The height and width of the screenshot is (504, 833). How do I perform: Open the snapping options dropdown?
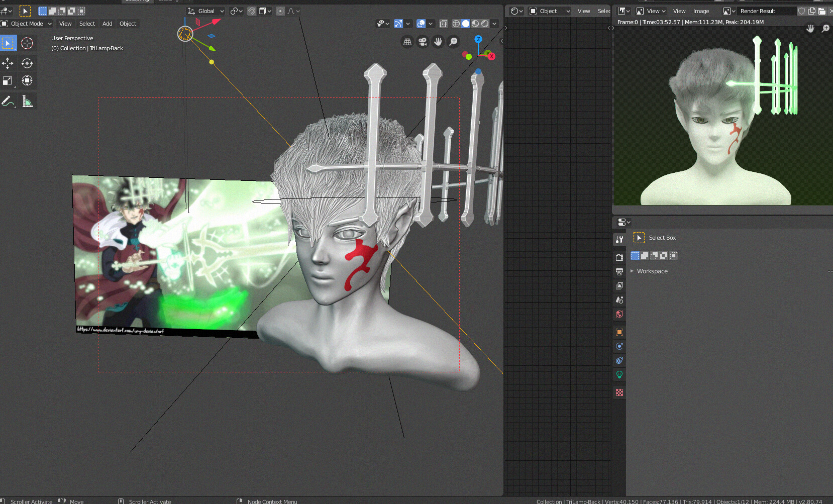[265, 11]
